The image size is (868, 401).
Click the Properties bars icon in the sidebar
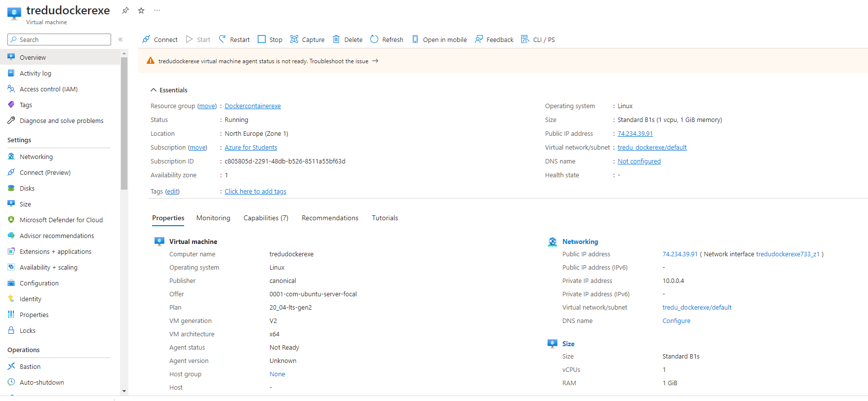11,315
